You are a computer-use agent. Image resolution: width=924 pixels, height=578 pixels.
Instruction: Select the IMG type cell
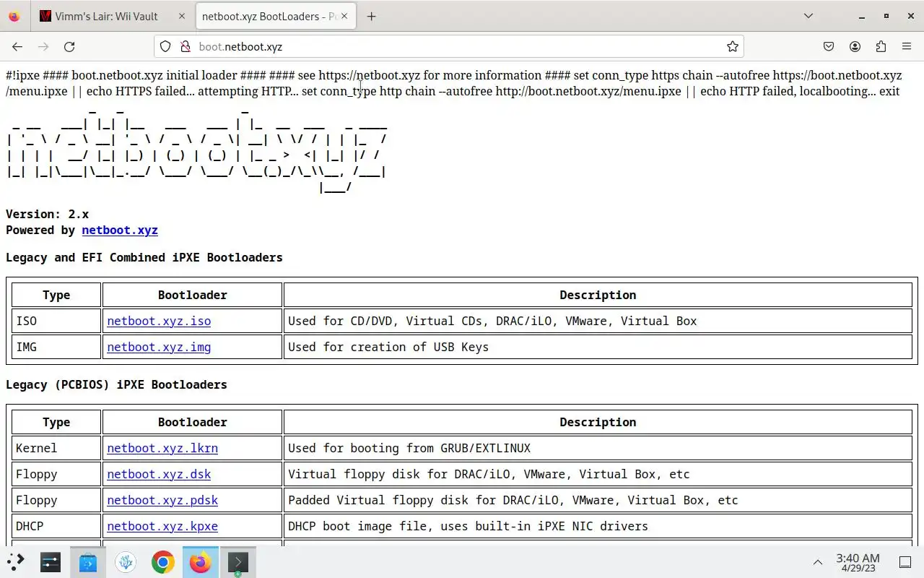pyautogui.click(x=56, y=347)
